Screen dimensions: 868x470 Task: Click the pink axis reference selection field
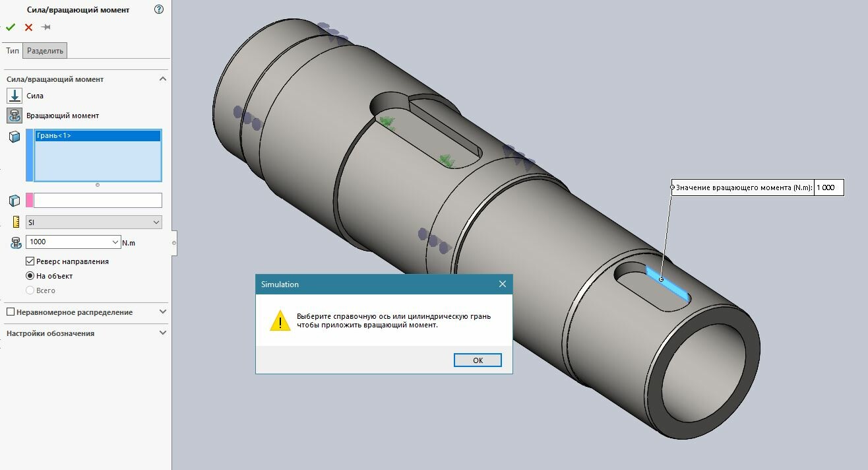click(x=97, y=200)
